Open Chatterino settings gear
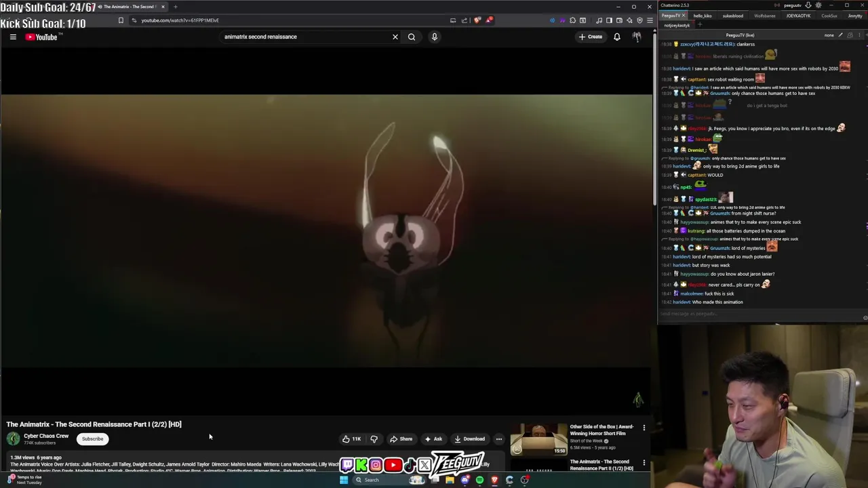The height and width of the screenshot is (488, 868). [818, 5]
